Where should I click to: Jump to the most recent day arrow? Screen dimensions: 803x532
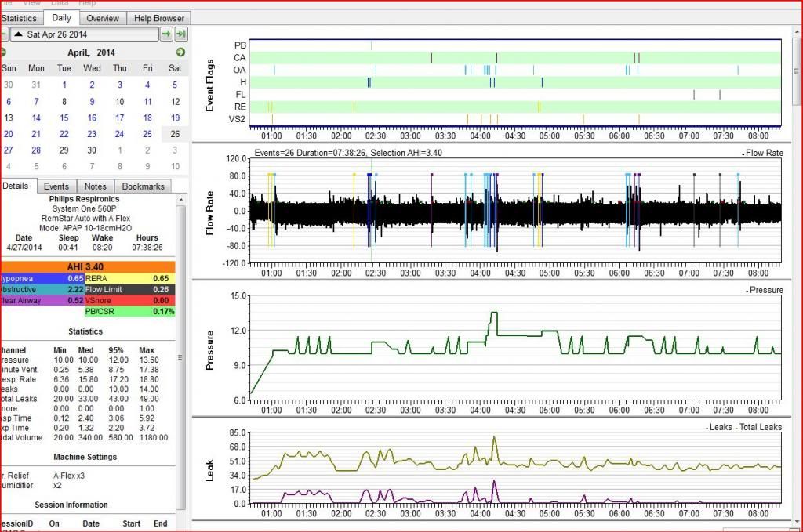(x=181, y=34)
